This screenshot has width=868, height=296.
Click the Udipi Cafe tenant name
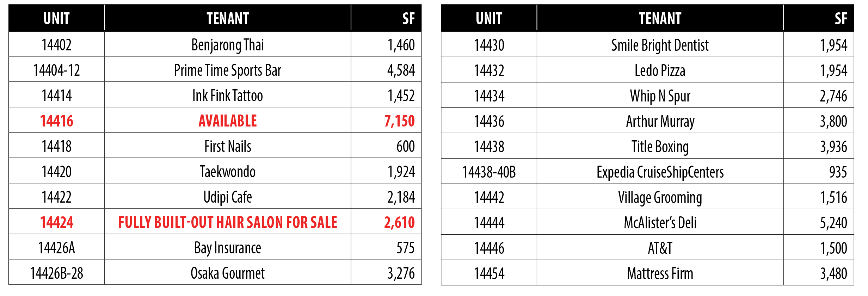227,197
